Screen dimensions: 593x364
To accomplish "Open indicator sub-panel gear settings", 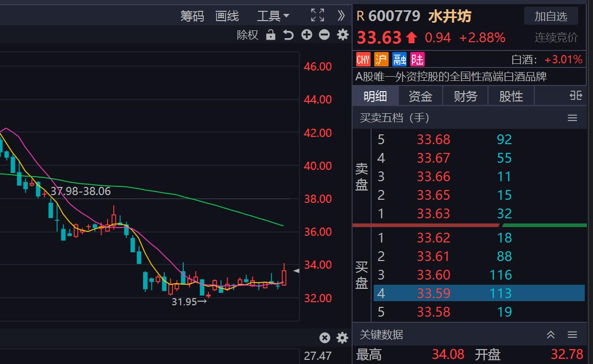I will (342, 338).
